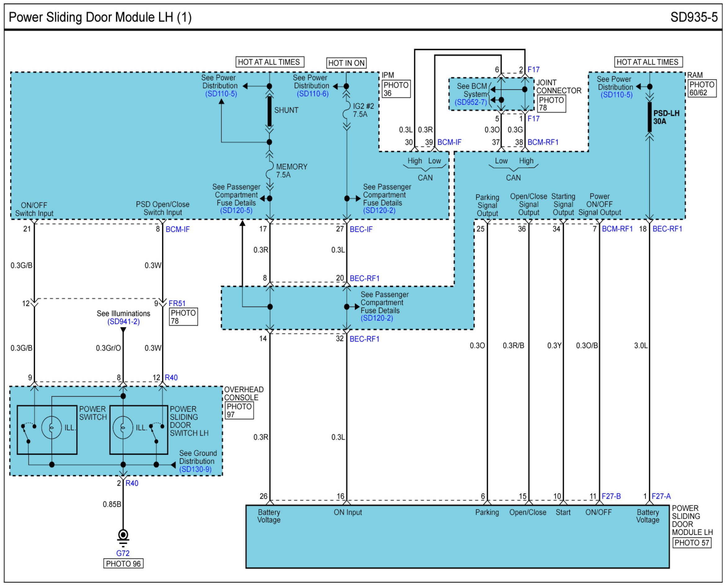Click the PHOTO 97 overhead console box
728x587 pixels.
tap(239, 411)
